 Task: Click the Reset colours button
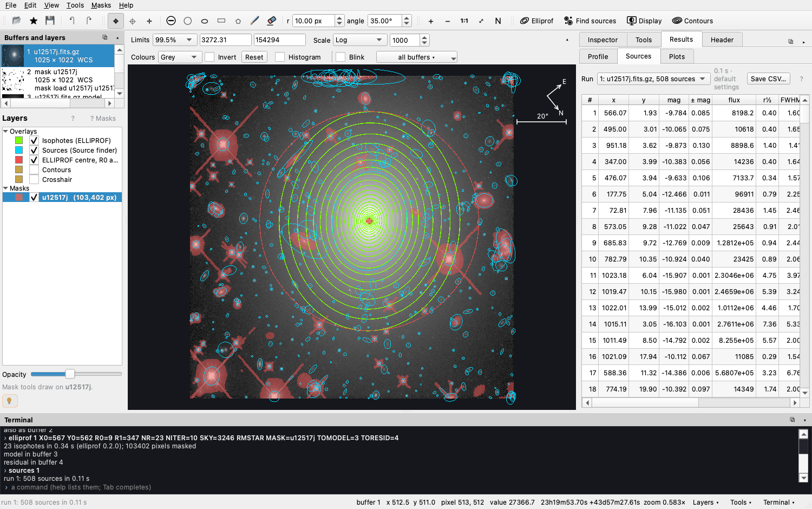254,57
